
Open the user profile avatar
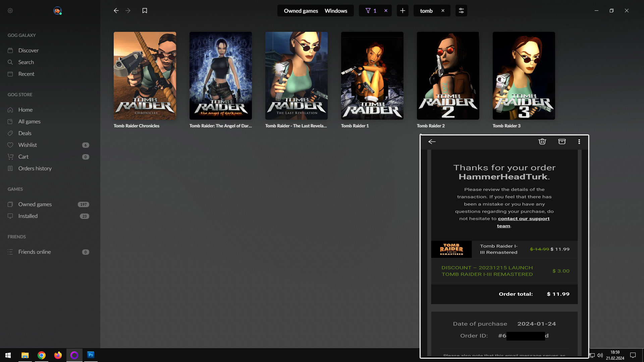pyautogui.click(x=57, y=11)
